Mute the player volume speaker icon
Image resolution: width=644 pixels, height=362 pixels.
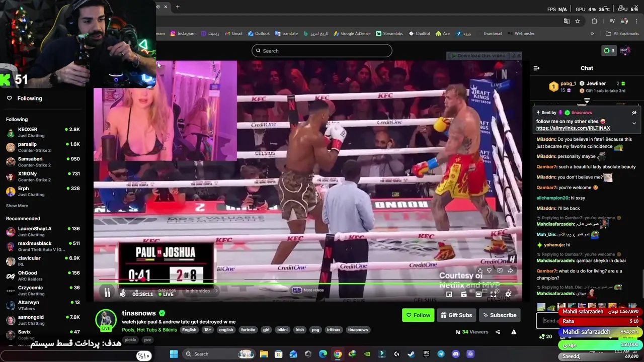coord(122,294)
